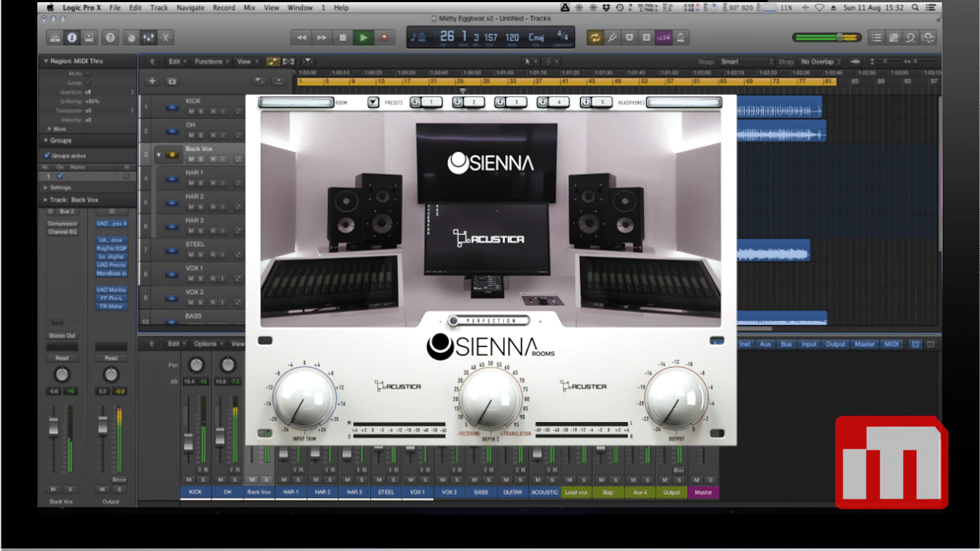Open the tracks area Edit dropdown
980x551 pixels.
click(x=178, y=61)
